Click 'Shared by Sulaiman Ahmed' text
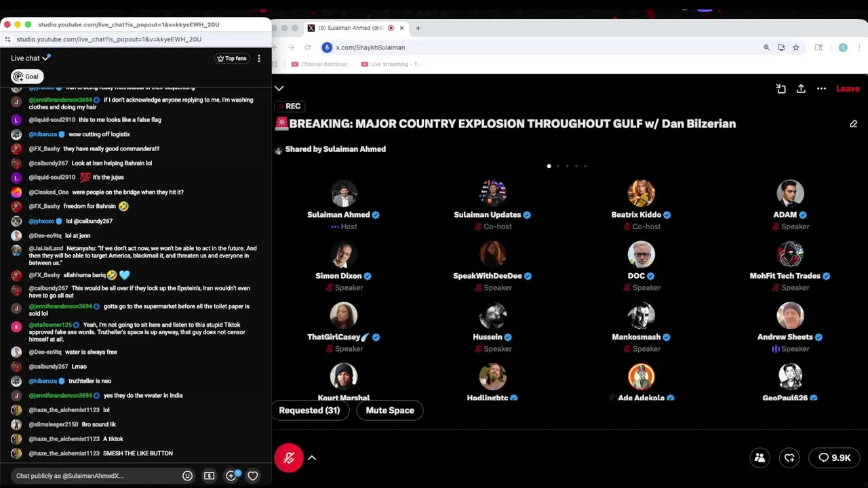The height and width of the screenshot is (488, 868). coord(336,149)
